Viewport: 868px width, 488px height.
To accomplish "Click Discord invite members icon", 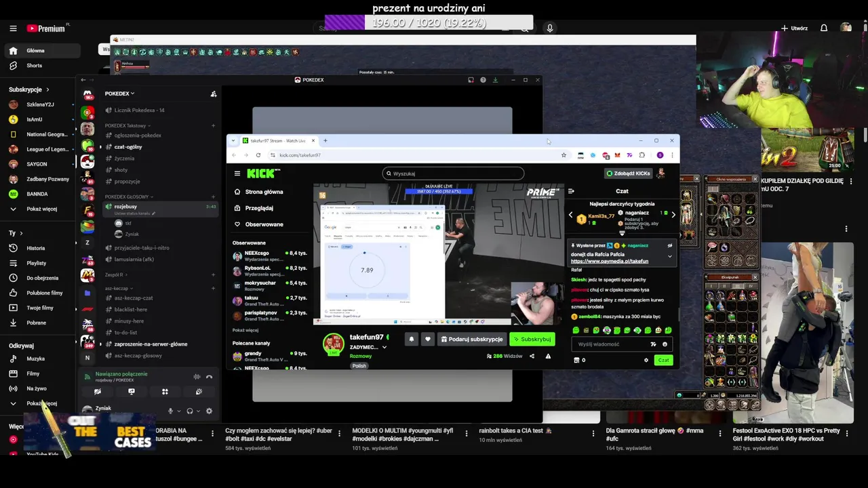I will (x=214, y=94).
